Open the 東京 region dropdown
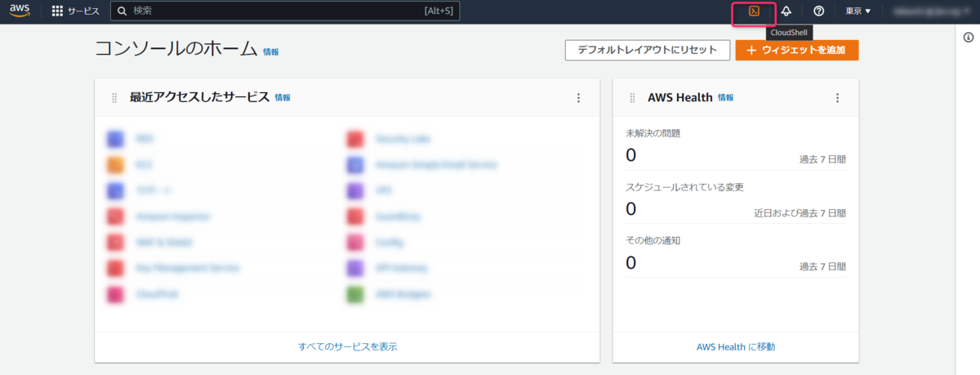The height and width of the screenshot is (375, 980). click(x=857, y=11)
